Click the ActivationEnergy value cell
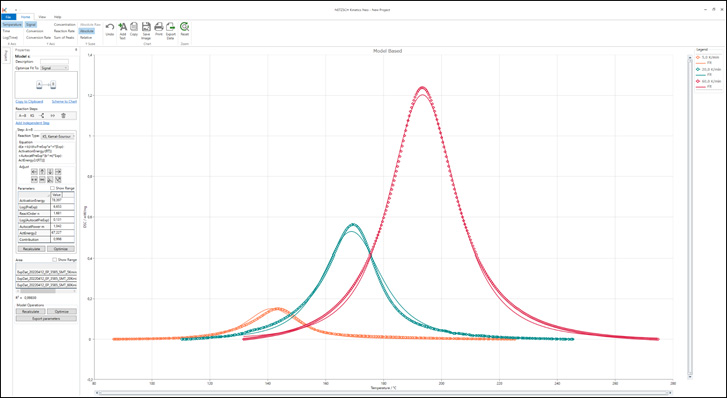This screenshot has height=398, width=727. [x=63, y=200]
